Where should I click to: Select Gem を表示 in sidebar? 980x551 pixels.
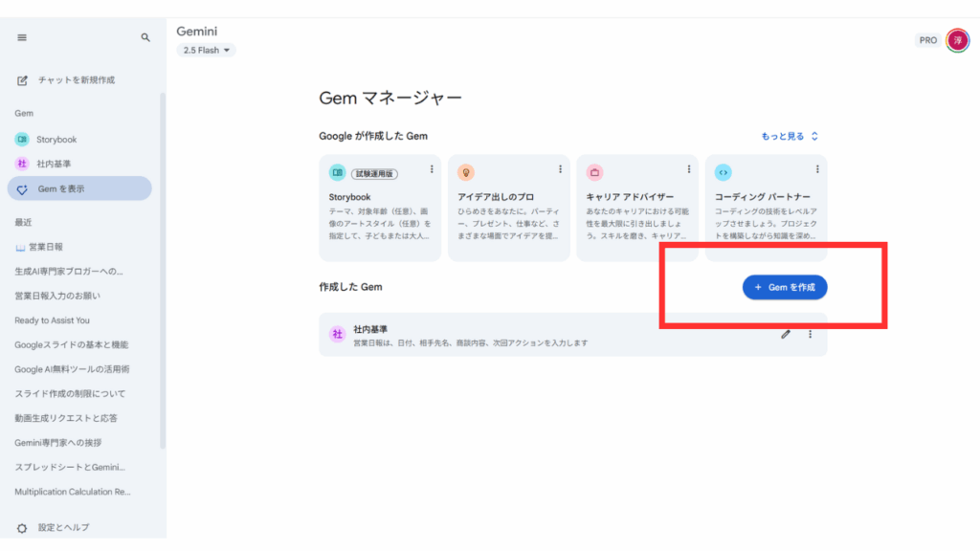[79, 188]
